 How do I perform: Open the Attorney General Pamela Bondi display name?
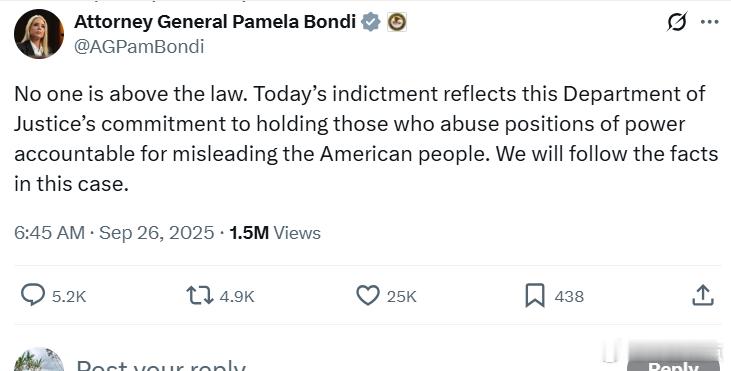[x=215, y=21]
